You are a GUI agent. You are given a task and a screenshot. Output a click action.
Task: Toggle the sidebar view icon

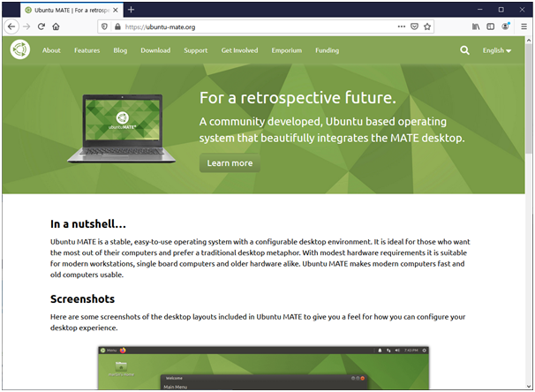coord(490,26)
